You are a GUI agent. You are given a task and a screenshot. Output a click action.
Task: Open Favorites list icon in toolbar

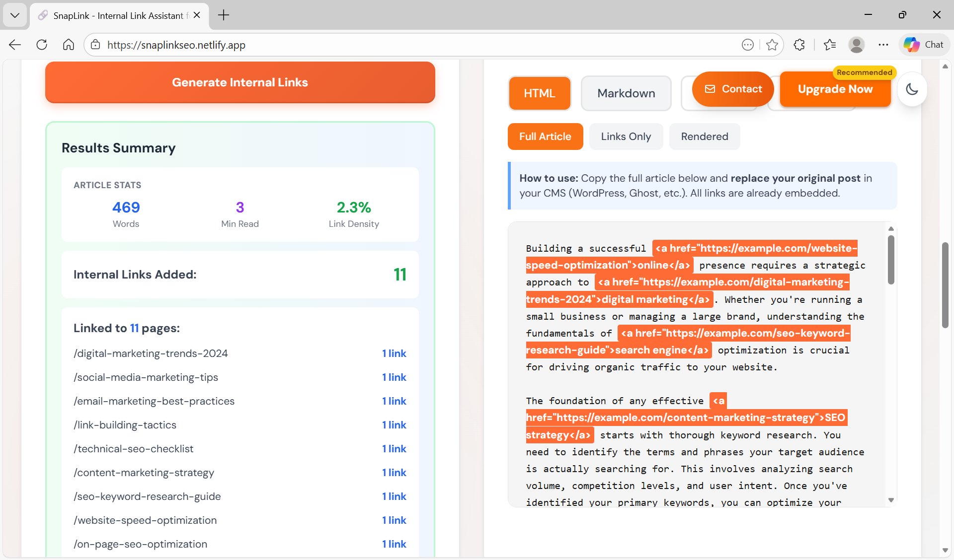[829, 45]
